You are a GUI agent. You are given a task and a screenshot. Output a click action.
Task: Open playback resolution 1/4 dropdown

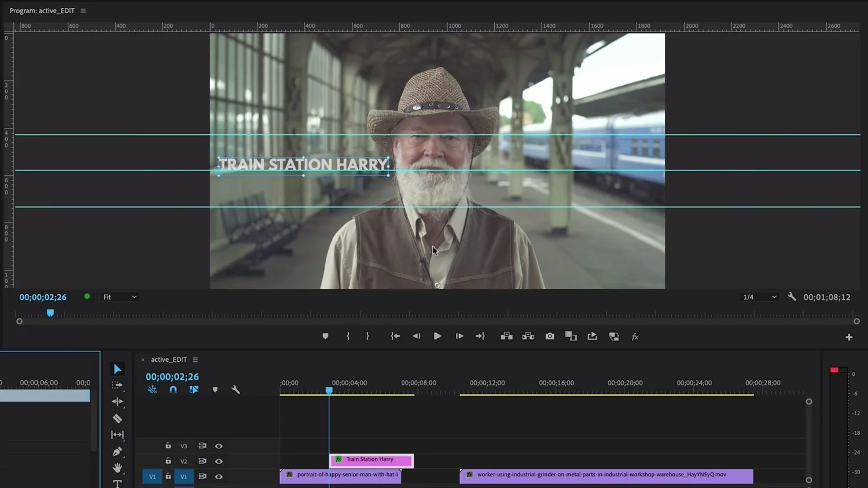[x=759, y=297]
